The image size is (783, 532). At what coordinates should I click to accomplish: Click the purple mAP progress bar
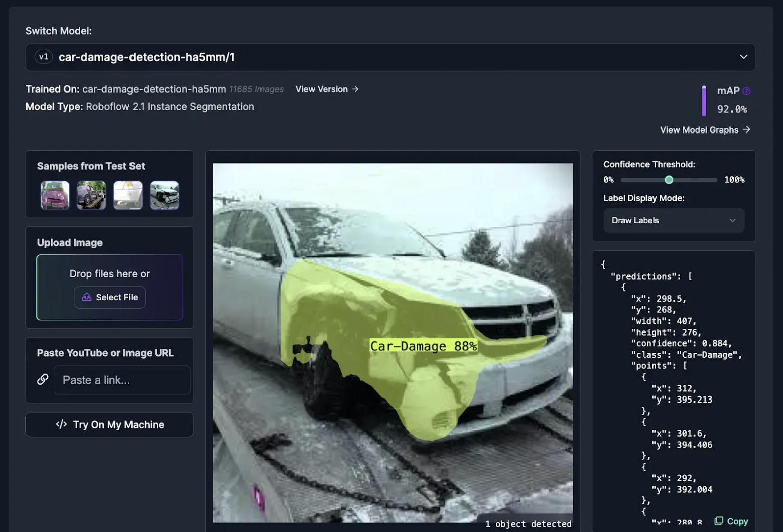(x=704, y=101)
